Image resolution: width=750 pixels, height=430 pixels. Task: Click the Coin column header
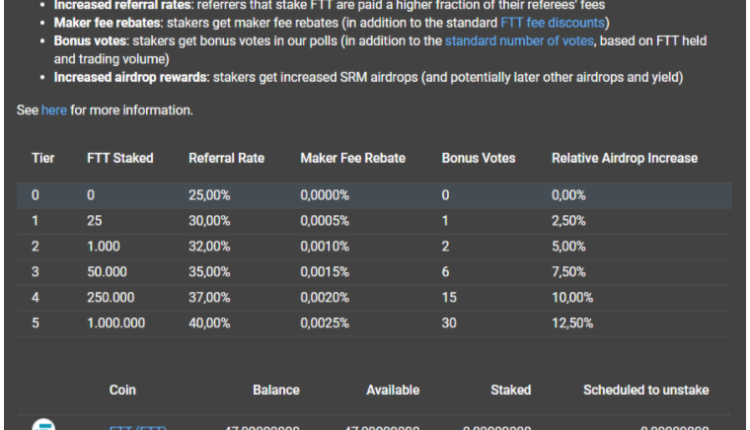click(122, 390)
